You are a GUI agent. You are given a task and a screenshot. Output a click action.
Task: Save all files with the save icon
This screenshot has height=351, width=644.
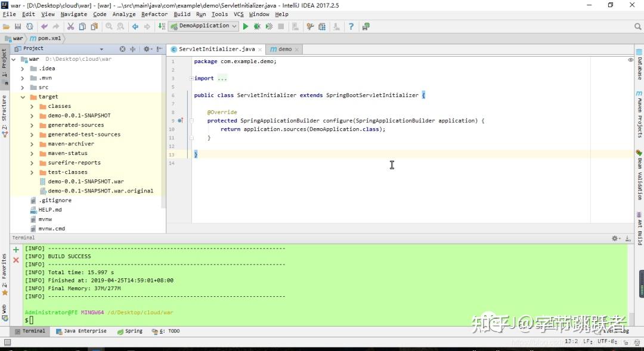19,26
